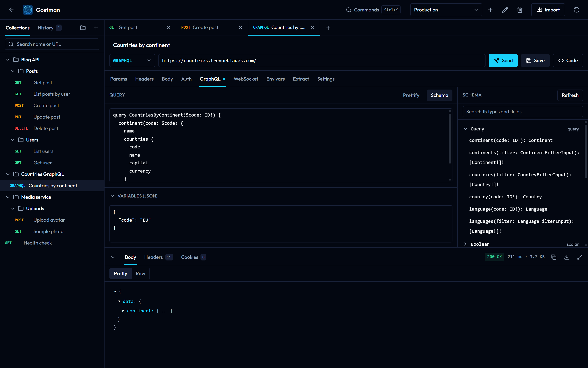Download the response icon

click(x=567, y=257)
